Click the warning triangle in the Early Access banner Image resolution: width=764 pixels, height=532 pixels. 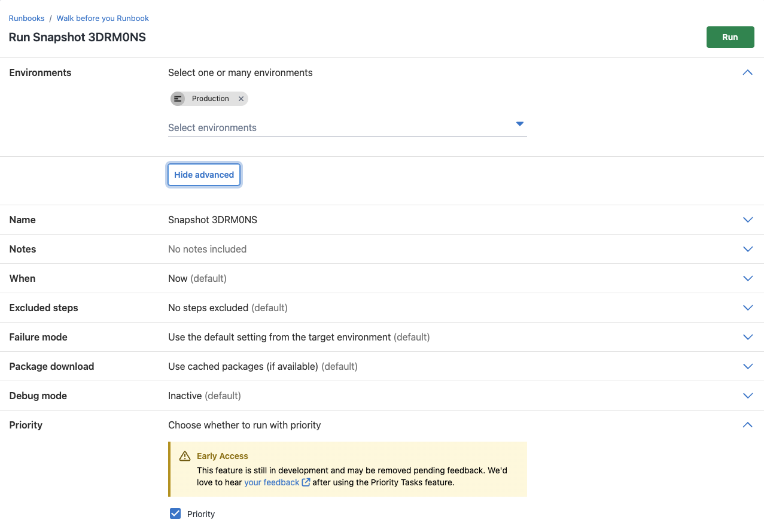184,455
